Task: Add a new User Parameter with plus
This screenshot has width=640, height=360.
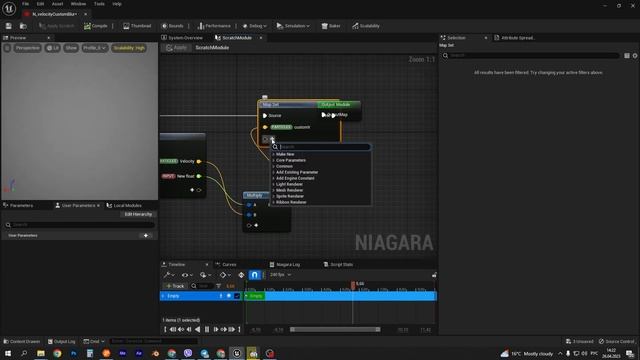Action: pyautogui.click(x=146, y=236)
